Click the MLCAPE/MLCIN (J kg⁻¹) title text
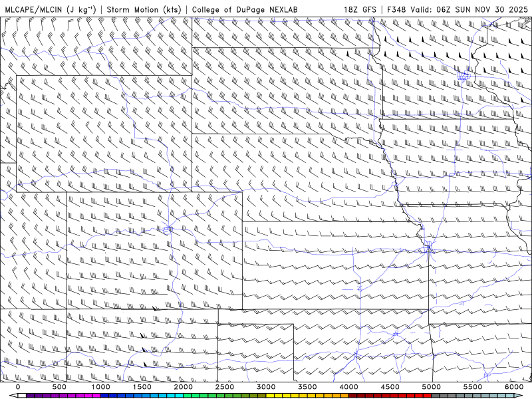 point(51,9)
